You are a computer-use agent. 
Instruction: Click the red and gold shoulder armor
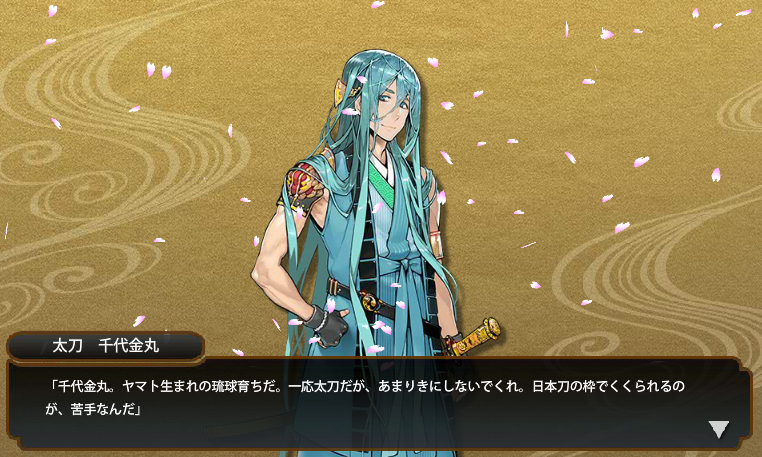pyautogui.click(x=305, y=185)
